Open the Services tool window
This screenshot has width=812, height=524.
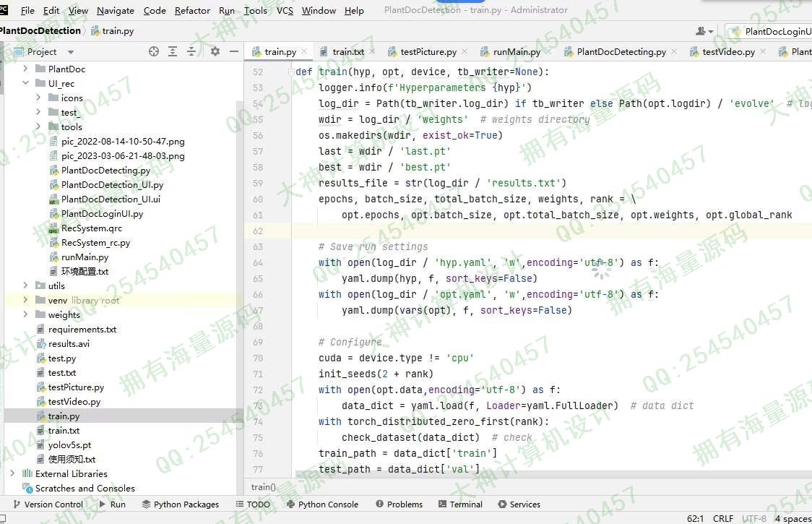(519, 504)
